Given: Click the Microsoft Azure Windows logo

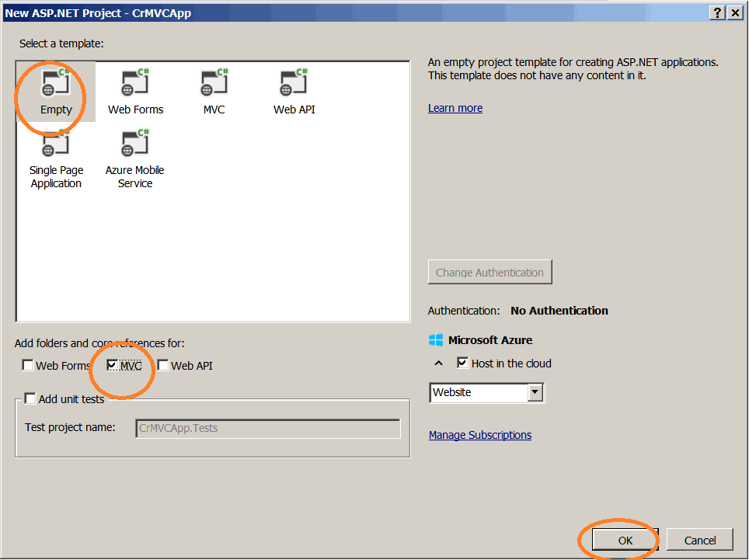Looking at the screenshot, I should 436,340.
